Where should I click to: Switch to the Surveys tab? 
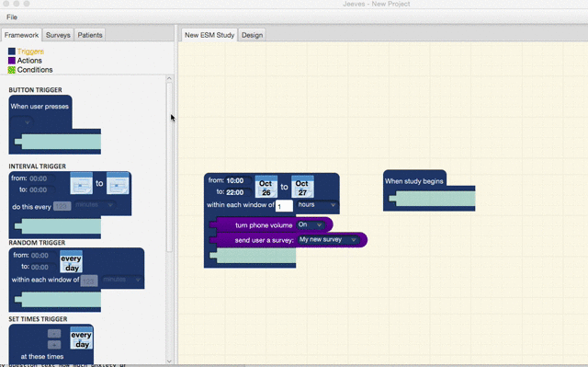coord(58,35)
